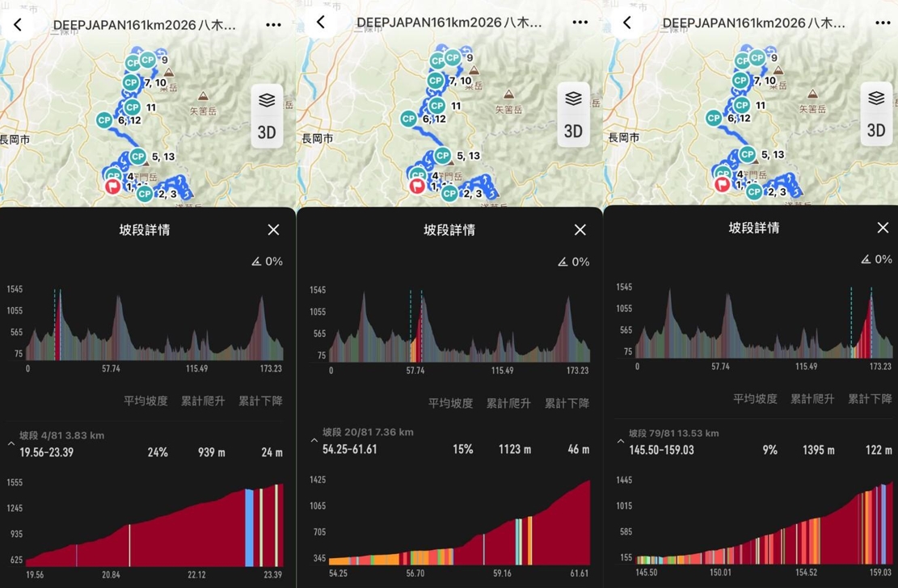Close the middle panel's slope details sheet
898x588 pixels.
pos(580,229)
